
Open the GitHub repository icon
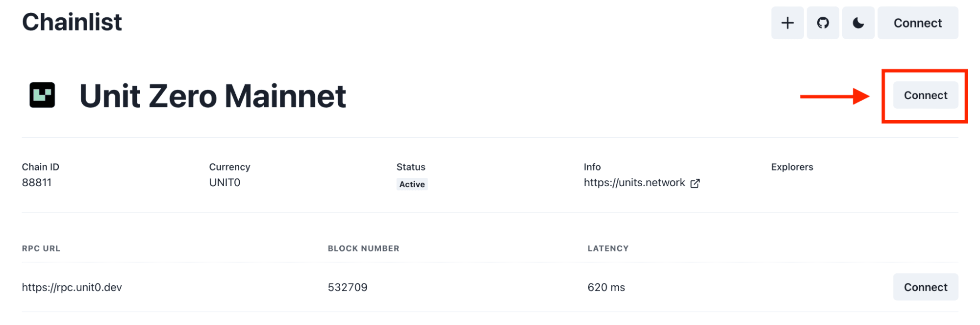823,23
